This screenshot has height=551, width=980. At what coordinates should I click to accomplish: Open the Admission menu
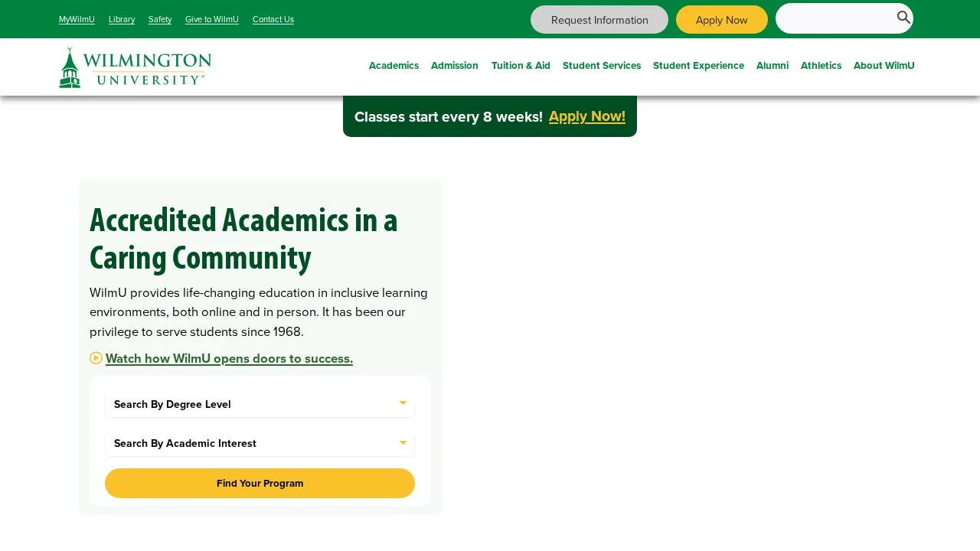455,66
